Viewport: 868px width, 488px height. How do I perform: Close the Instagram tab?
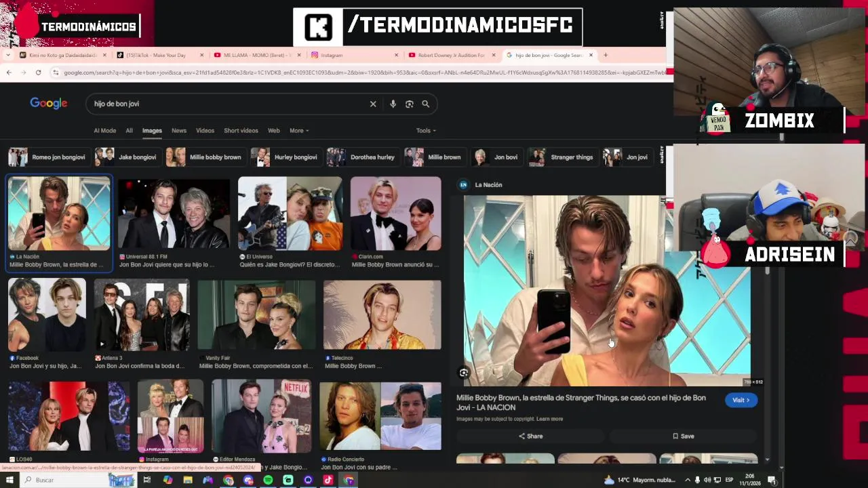(396, 55)
